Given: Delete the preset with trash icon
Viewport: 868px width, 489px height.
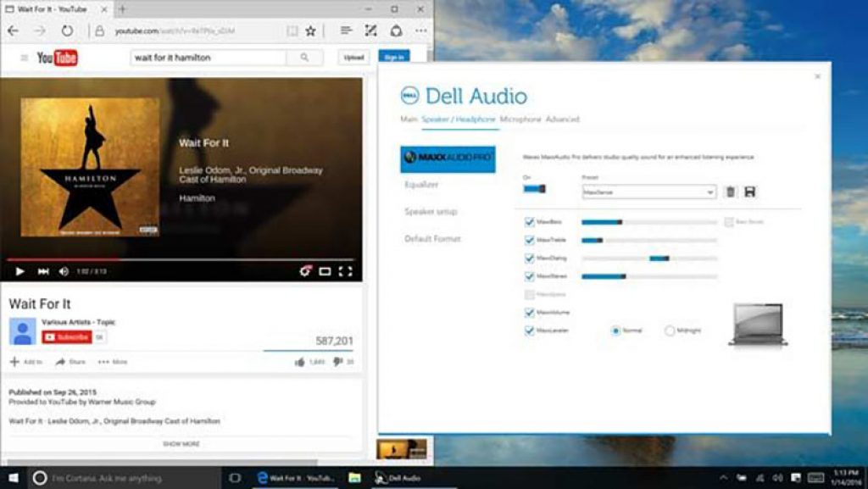Looking at the screenshot, I should tap(731, 192).
